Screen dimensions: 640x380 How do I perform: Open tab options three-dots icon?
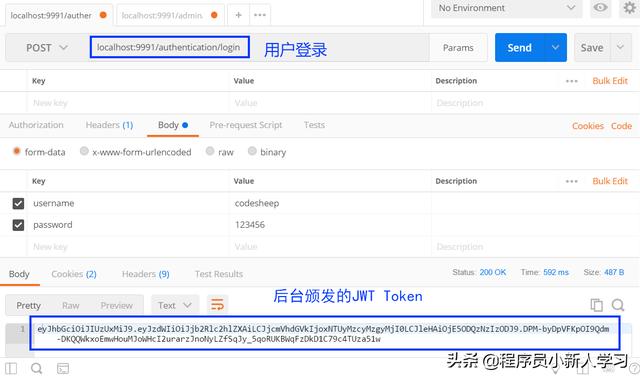click(x=260, y=15)
